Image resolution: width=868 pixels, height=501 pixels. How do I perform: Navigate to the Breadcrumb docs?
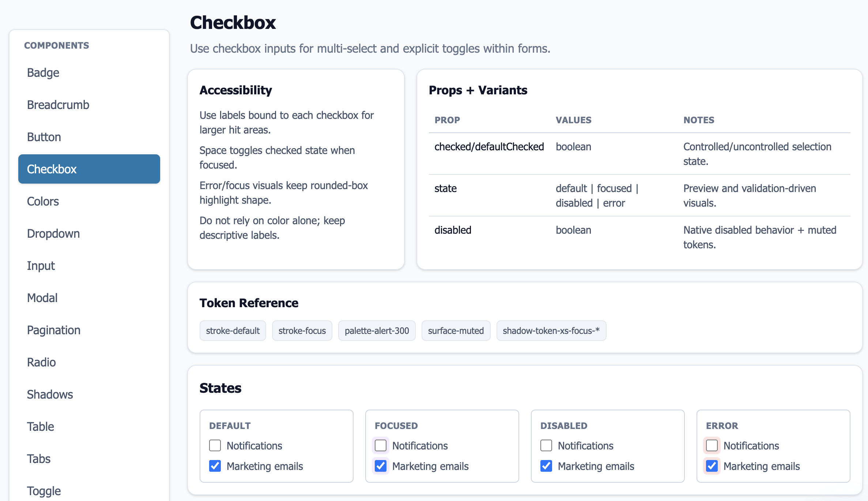tap(58, 105)
